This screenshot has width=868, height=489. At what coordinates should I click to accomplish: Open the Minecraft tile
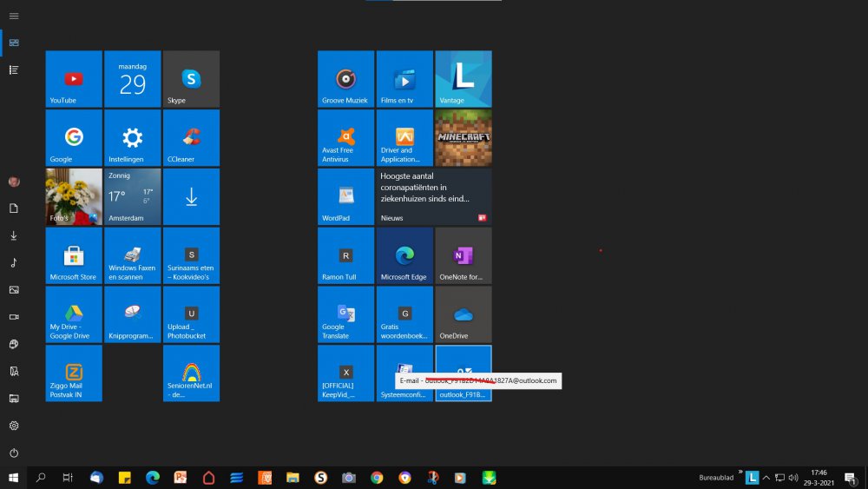pos(463,138)
